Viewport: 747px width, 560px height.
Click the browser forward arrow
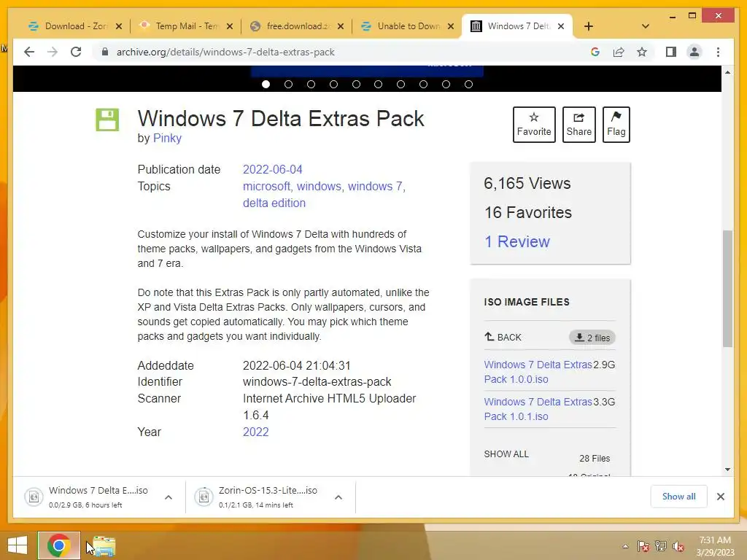coord(53,52)
